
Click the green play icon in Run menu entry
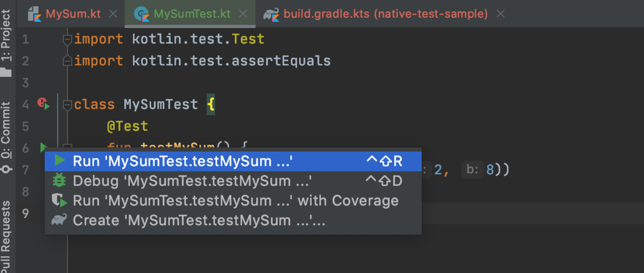pos(60,160)
